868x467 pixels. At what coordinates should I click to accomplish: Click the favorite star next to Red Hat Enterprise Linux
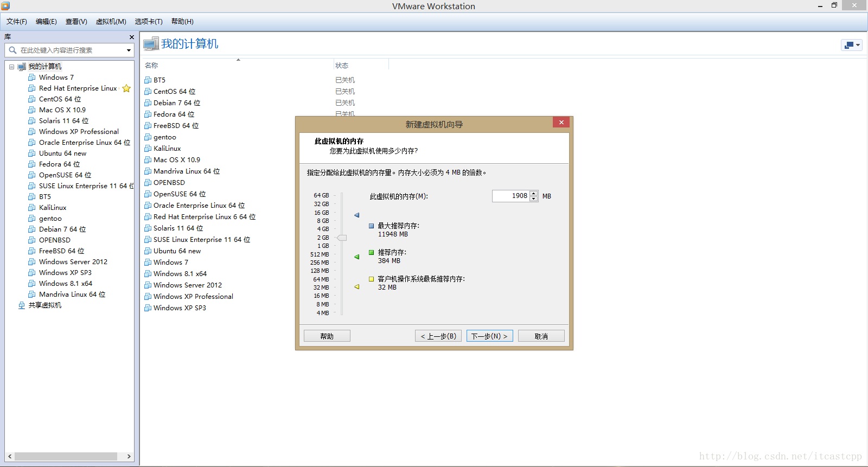tap(126, 88)
